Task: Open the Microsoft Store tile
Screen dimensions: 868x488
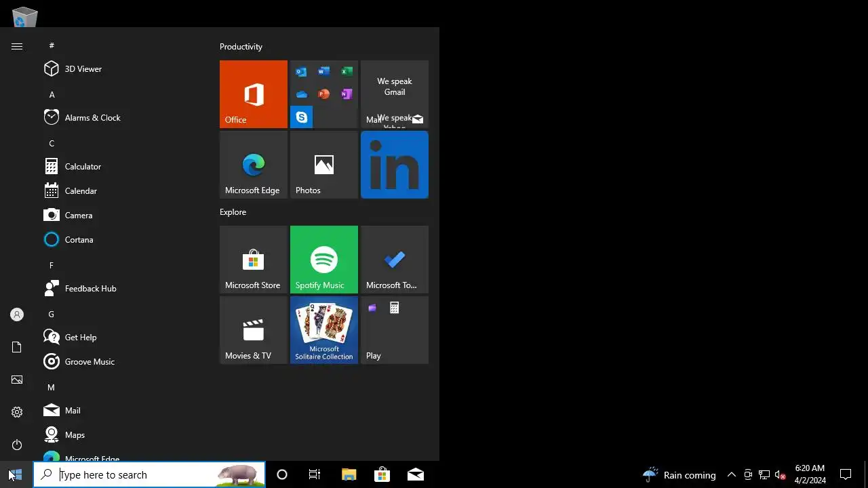Action: [x=254, y=260]
